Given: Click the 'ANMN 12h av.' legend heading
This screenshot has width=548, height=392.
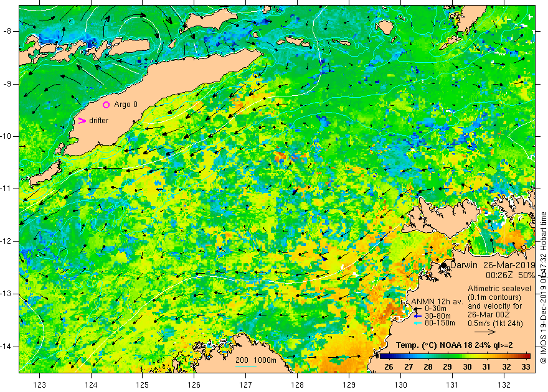Looking at the screenshot, I should (437, 302).
